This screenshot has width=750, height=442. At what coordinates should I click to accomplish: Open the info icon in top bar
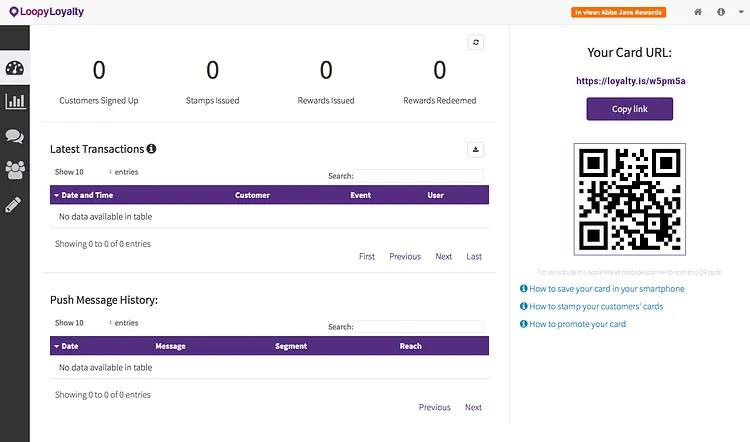click(721, 12)
